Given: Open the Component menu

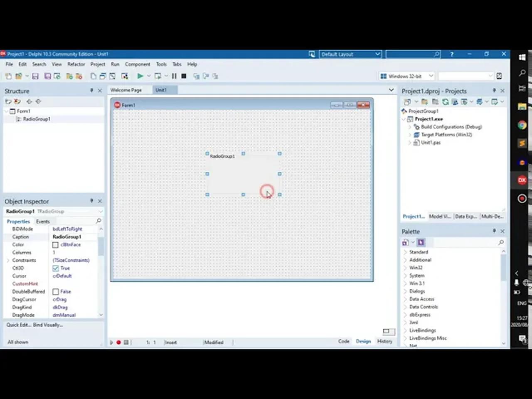Looking at the screenshot, I should (x=138, y=64).
